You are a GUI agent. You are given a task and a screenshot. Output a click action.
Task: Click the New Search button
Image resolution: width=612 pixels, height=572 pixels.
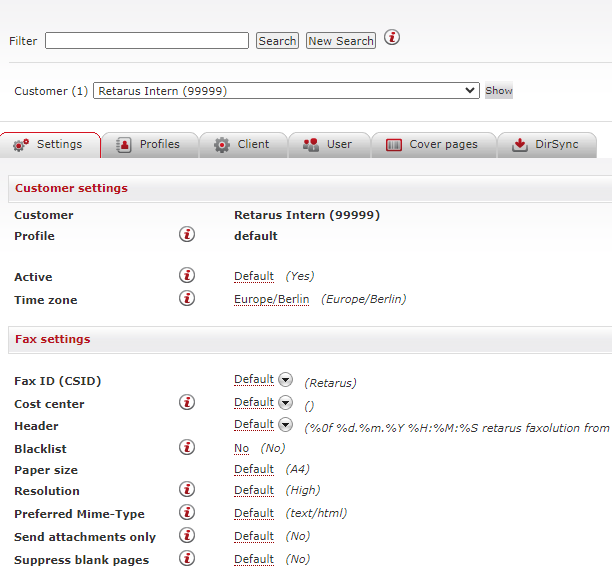(340, 41)
